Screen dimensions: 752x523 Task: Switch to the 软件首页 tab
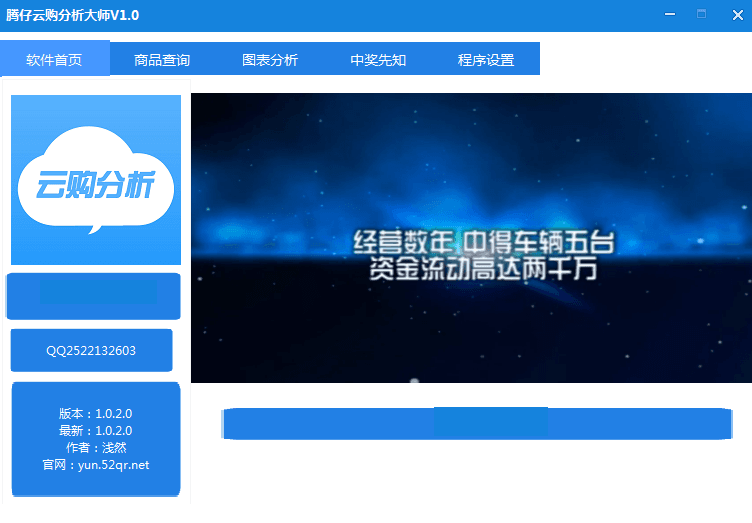tap(54, 59)
